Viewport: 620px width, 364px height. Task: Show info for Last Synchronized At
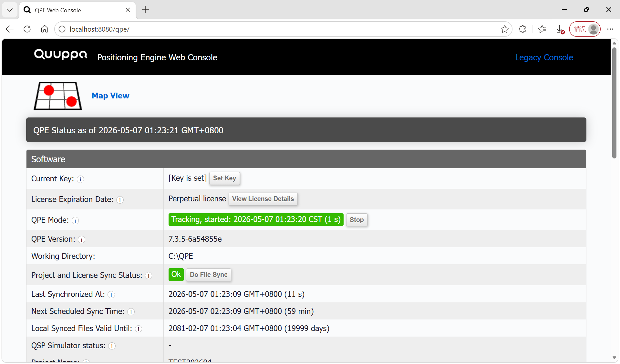click(x=111, y=295)
